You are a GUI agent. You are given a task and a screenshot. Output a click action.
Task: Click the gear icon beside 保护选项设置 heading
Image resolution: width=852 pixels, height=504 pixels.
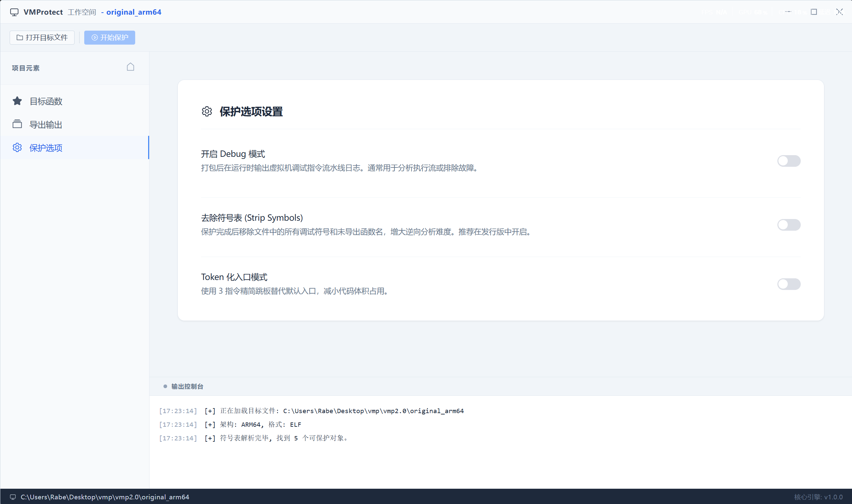click(207, 112)
